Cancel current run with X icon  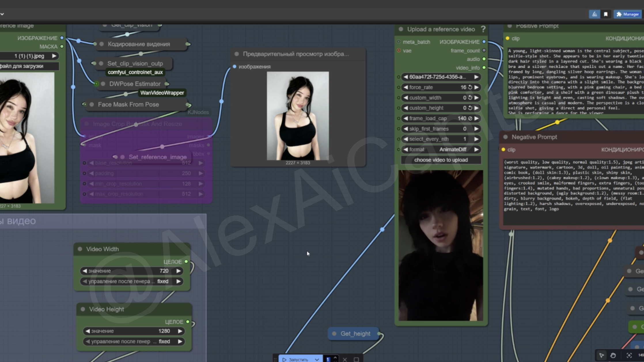point(345,359)
